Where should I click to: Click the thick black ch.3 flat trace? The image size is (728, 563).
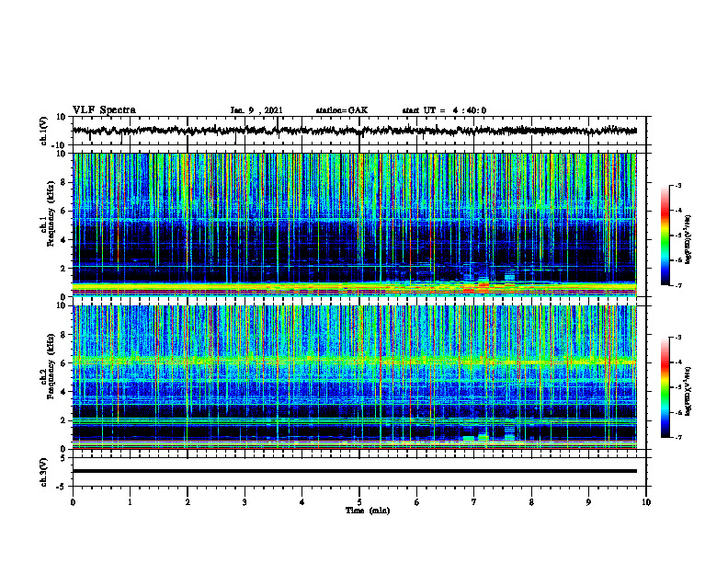[355, 471]
